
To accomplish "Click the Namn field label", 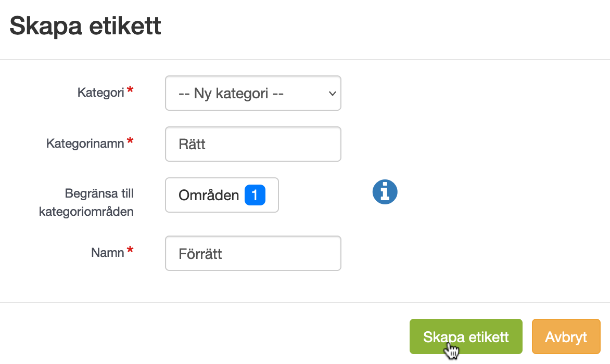I will coord(108,253).
